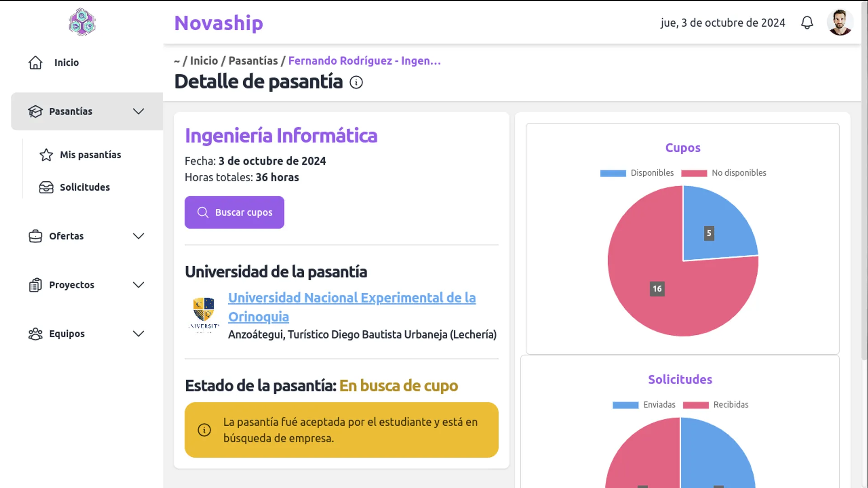The width and height of the screenshot is (868, 488).
Task: Click the Novaship title
Action: (x=219, y=23)
